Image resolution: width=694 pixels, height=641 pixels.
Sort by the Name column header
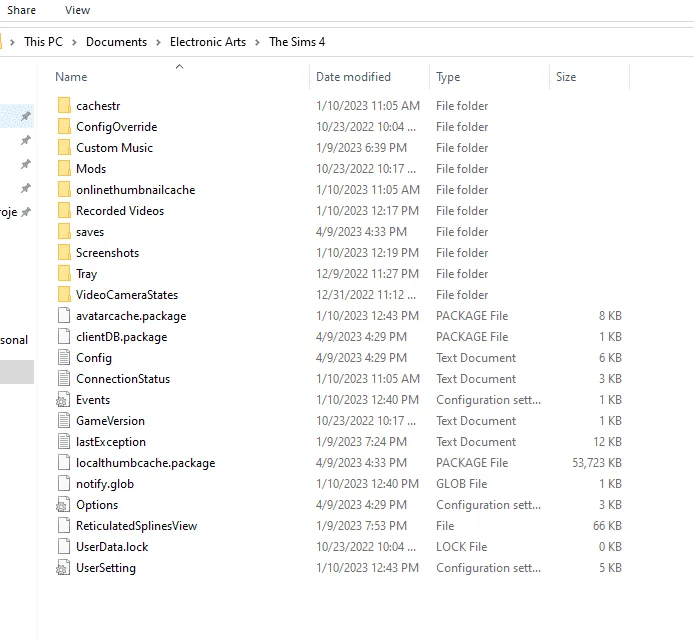pos(71,77)
